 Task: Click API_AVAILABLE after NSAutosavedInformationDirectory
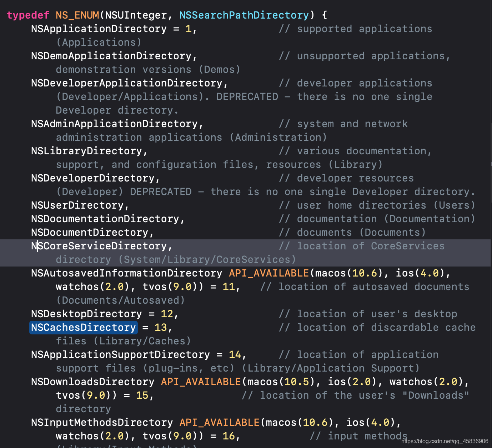pyautogui.click(x=269, y=273)
